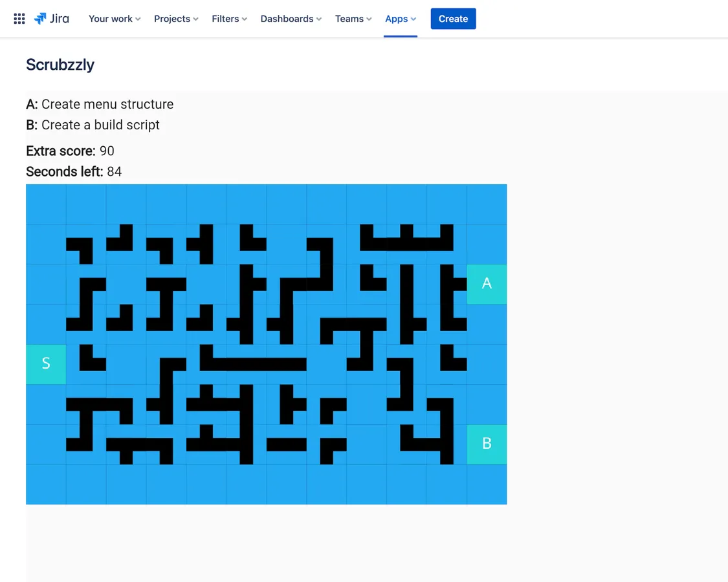Click the Jira logo
The image size is (728, 582).
click(52, 19)
